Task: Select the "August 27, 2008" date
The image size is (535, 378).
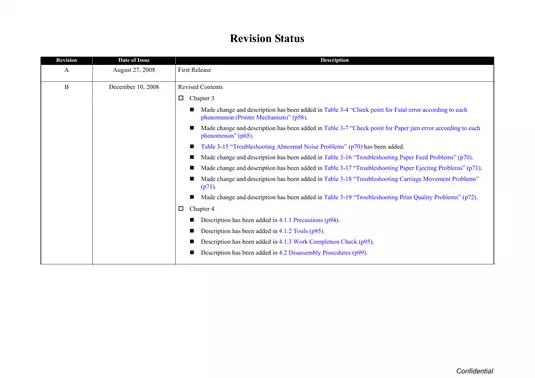Action: 134,70
